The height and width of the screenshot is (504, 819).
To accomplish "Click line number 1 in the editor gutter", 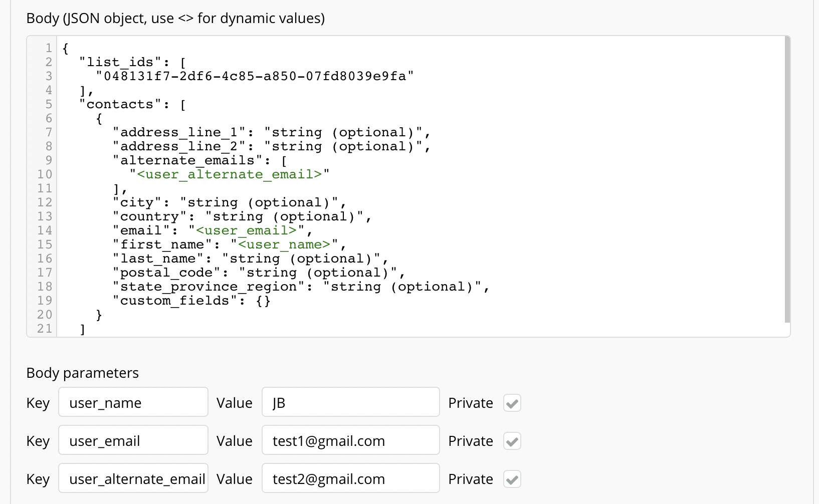I will tap(49, 48).
